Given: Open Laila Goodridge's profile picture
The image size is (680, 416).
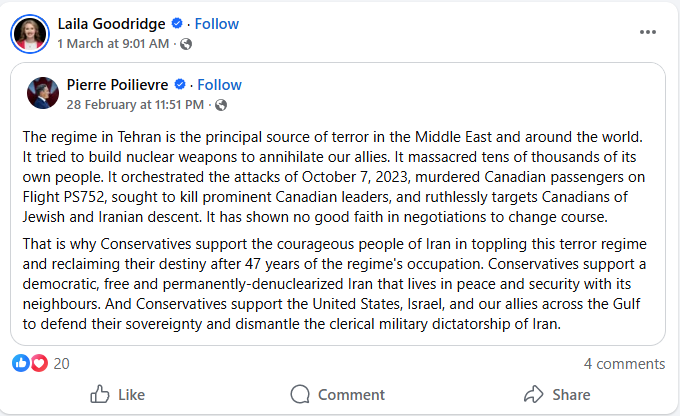Looking at the screenshot, I should coord(30,34).
